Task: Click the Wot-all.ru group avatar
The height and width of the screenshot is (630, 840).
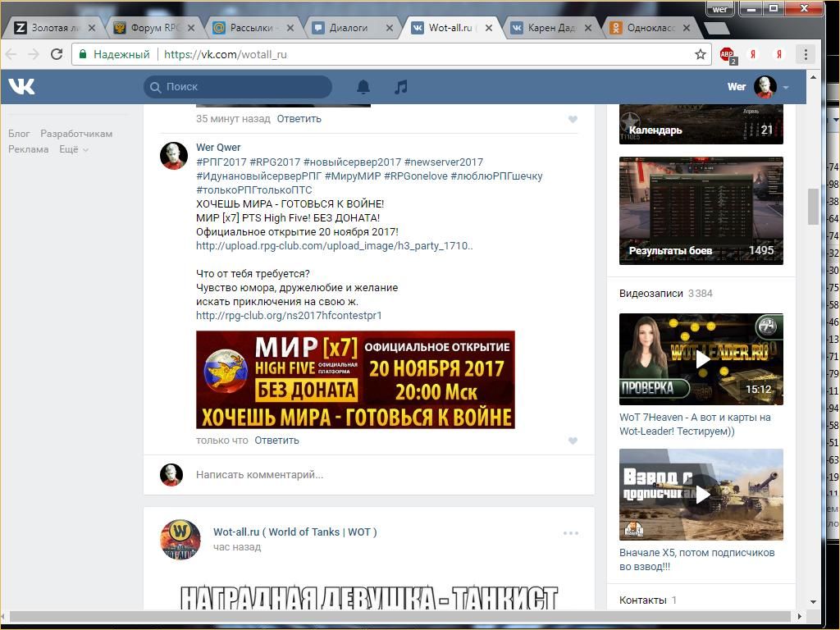Action: tap(180, 539)
